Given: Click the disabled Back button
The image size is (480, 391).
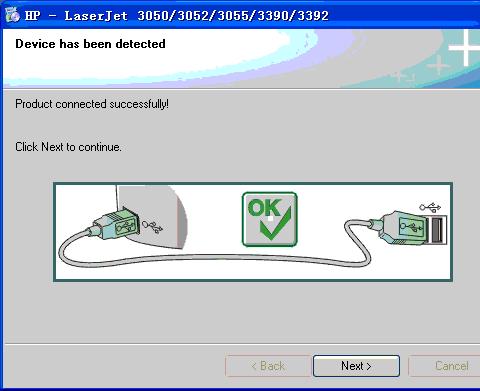Looking at the screenshot, I should click(268, 366).
